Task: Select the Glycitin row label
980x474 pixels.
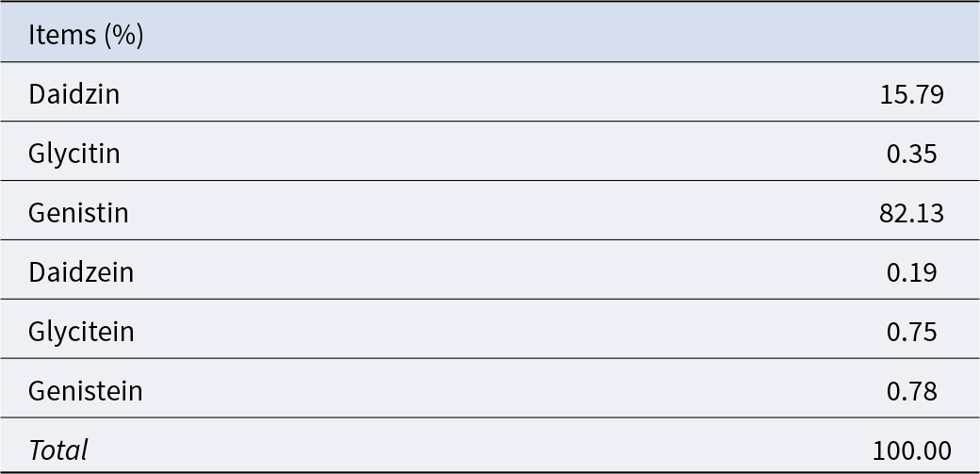Action: [x=73, y=154]
